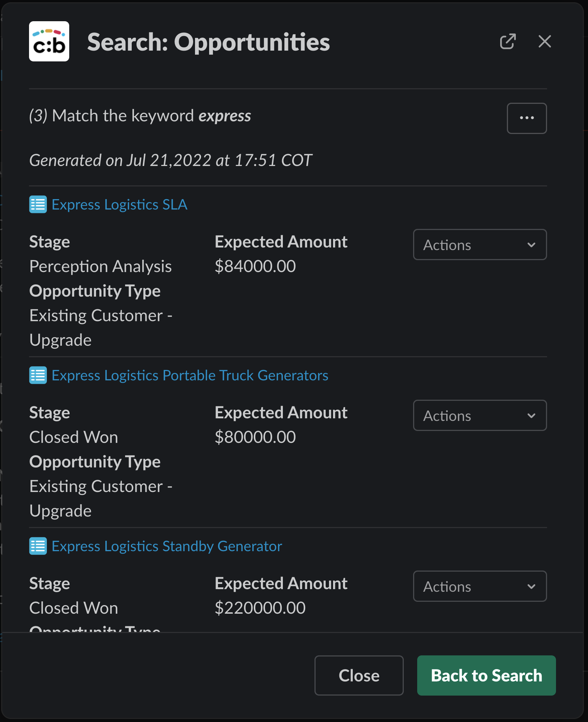Open the Express Logistics SLA link

pyautogui.click(x=119, y=205)
